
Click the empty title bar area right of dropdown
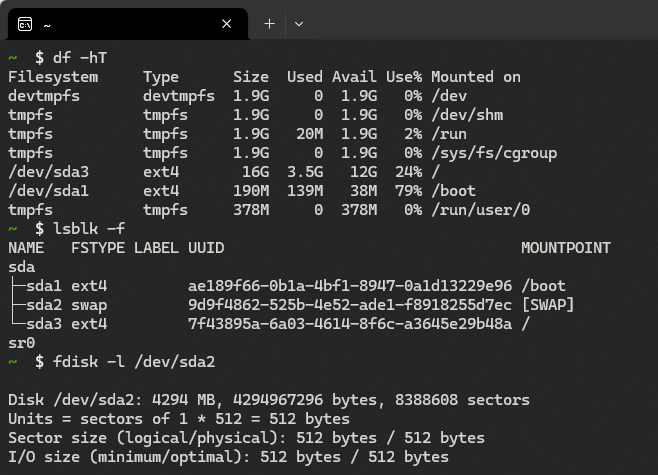480,22
